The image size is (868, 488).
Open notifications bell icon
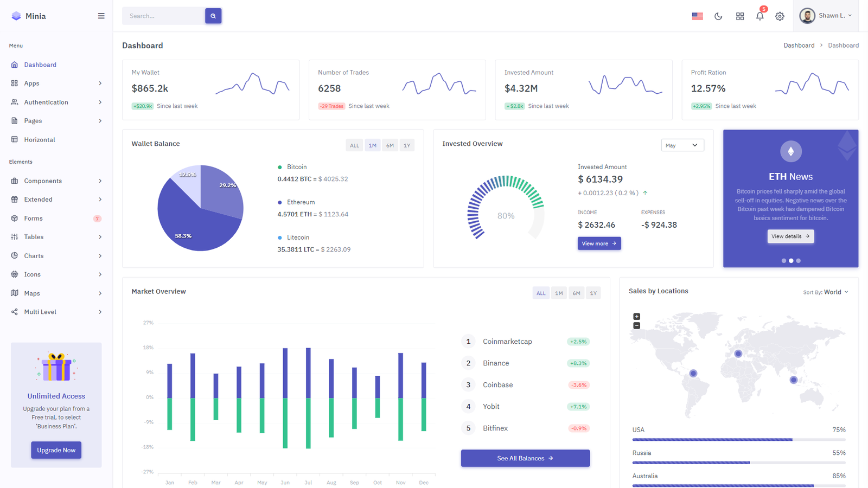point(760,16)
